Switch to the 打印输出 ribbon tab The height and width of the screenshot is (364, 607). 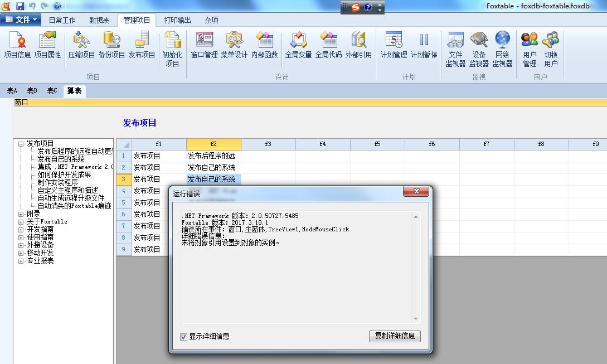(x=178, y=20)
